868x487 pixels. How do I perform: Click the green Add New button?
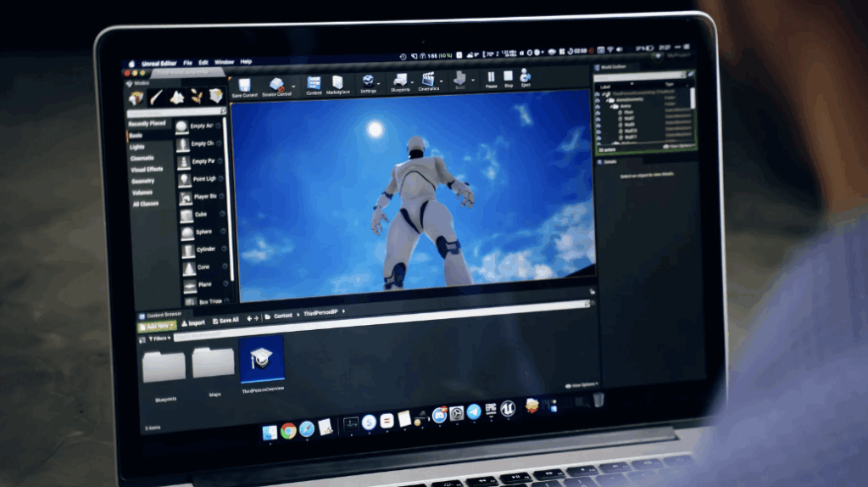pyautogui.click(x=157, y=326)
